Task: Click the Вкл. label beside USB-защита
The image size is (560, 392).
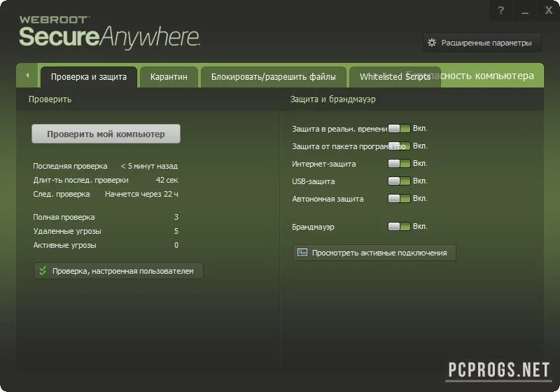Action: click(420, 181)
